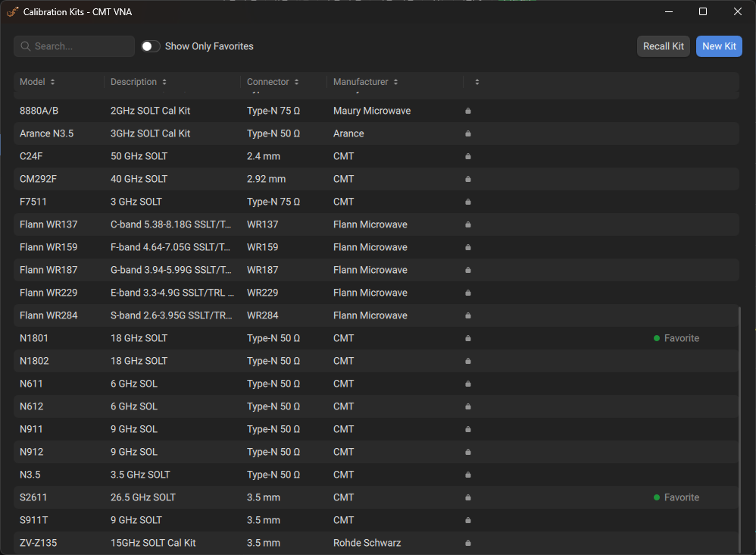756x555 pixels.
Task: Click the lock icon in the 8880A/B row
Action: (468, 111)
